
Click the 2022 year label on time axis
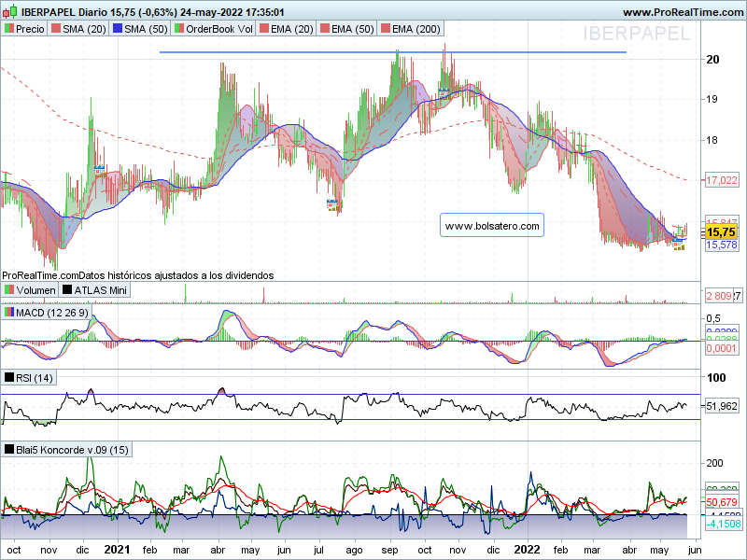click(528, 550)
